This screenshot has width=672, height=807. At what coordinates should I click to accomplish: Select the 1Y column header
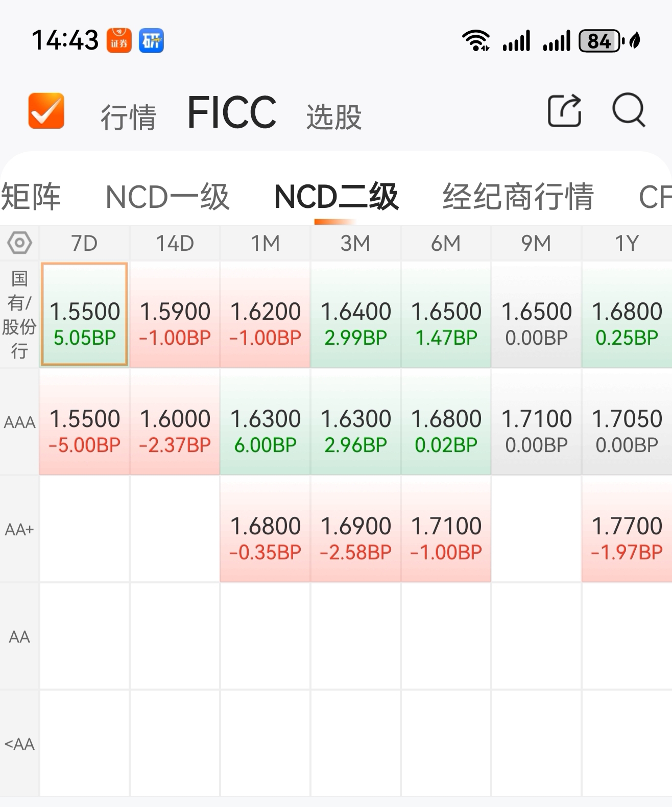pos(627,243)
